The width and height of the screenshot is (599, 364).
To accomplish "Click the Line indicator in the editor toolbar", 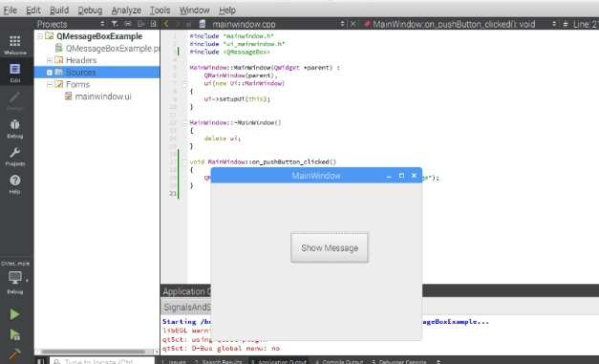I will (586, 24).
